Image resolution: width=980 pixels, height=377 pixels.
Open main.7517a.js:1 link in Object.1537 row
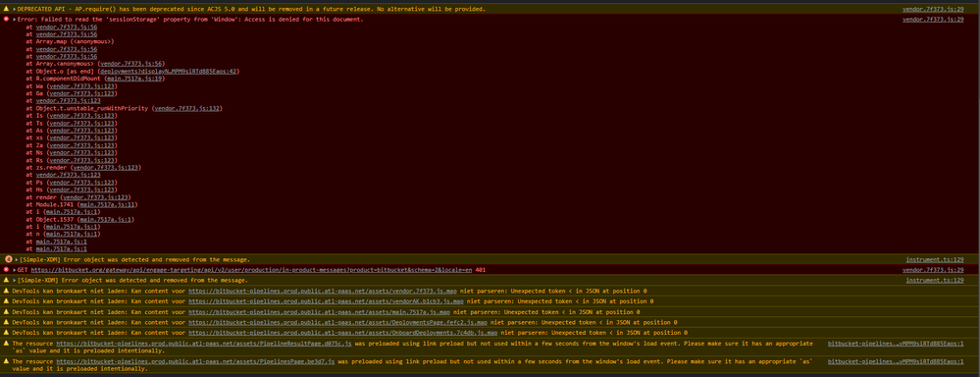(x=106, y=220)
